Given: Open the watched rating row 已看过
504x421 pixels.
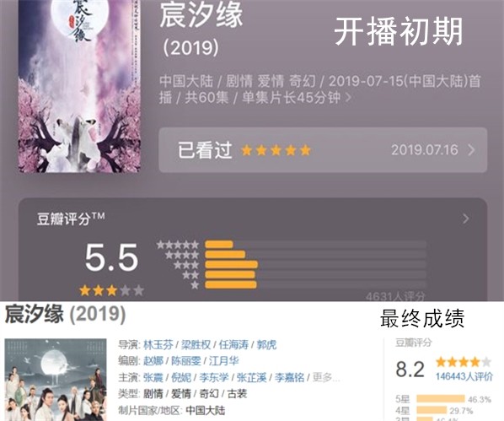Looking at the screenshot, I should coord(323,150).
